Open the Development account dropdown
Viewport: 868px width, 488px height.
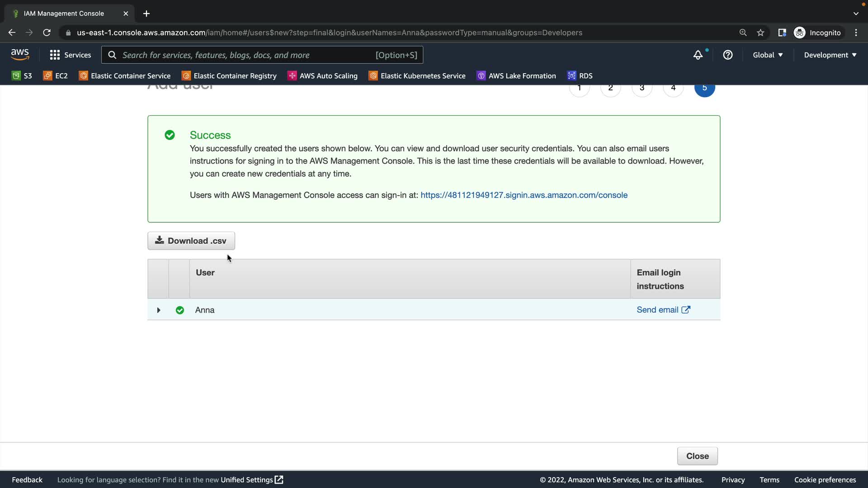point(830,55)
